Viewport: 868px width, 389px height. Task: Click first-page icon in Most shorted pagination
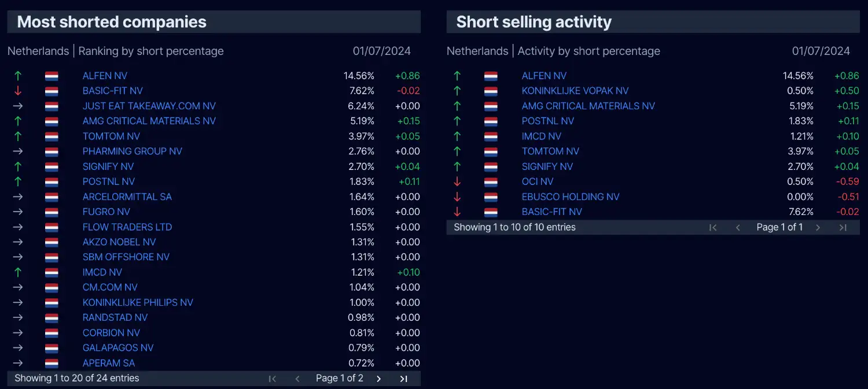(273, 379)
